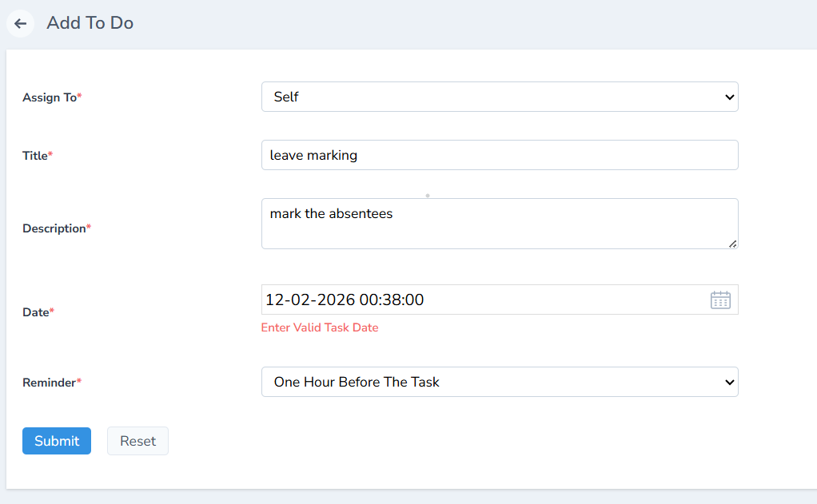
Task: Click the Date label on the left
Action: (34, 312)
